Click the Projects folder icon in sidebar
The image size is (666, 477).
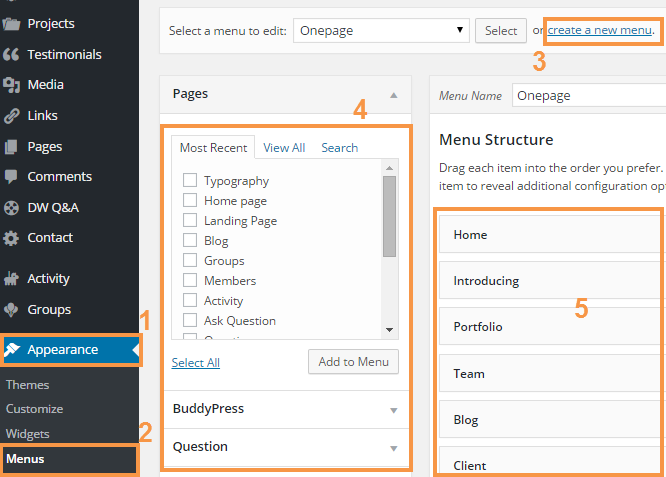pyautogui.click(x=11, y=24)
